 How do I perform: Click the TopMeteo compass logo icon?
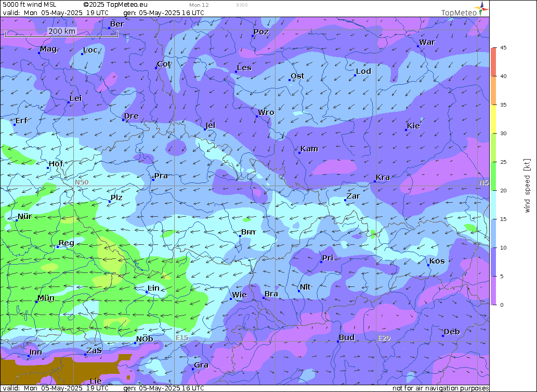(x=482, y=7)
